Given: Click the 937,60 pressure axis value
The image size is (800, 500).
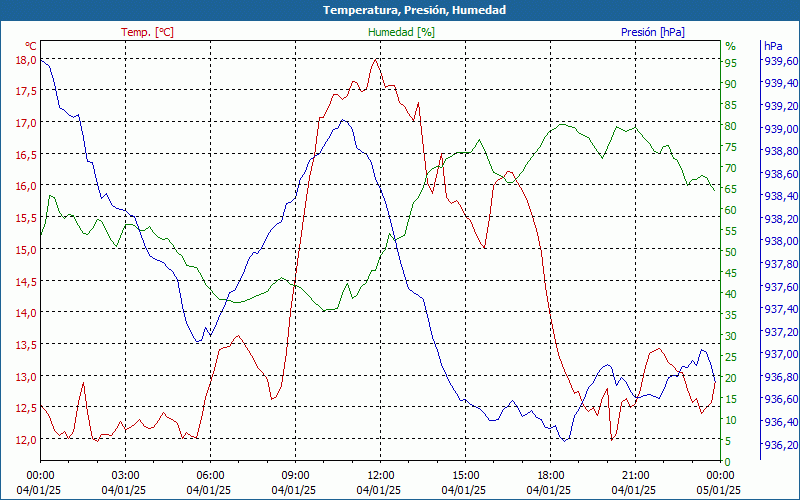Looking at the screenshot, I should tap(781, 287).
